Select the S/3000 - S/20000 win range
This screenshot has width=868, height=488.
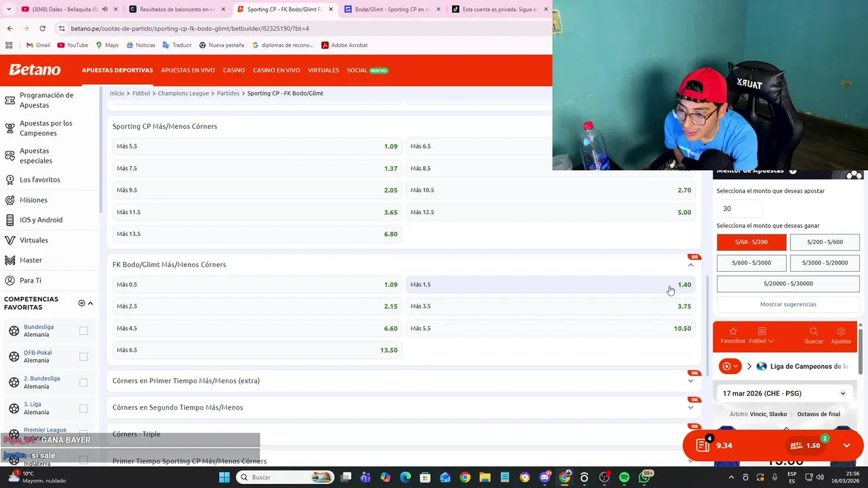825,262
